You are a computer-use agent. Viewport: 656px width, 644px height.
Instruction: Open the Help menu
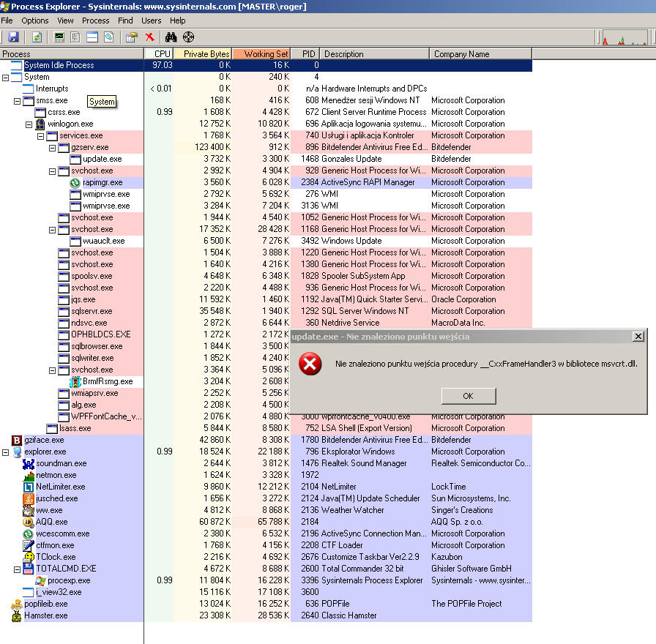click(177, 20)
